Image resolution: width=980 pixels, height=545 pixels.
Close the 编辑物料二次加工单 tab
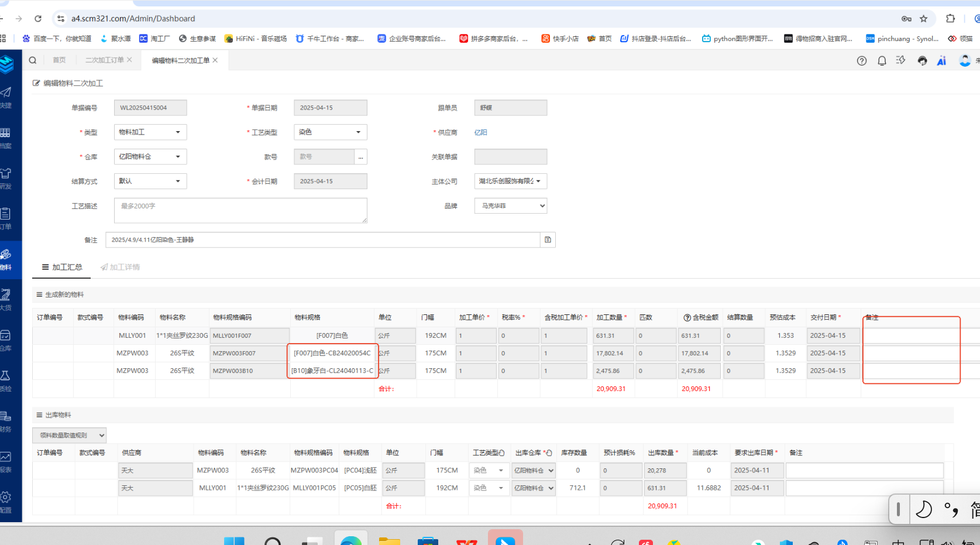[215, 60]
